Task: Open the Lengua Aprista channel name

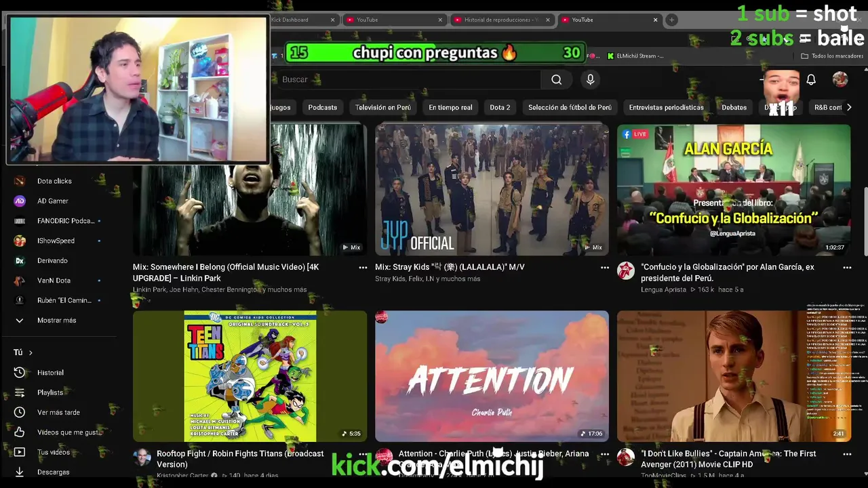Action: click(x=663, y=289)
